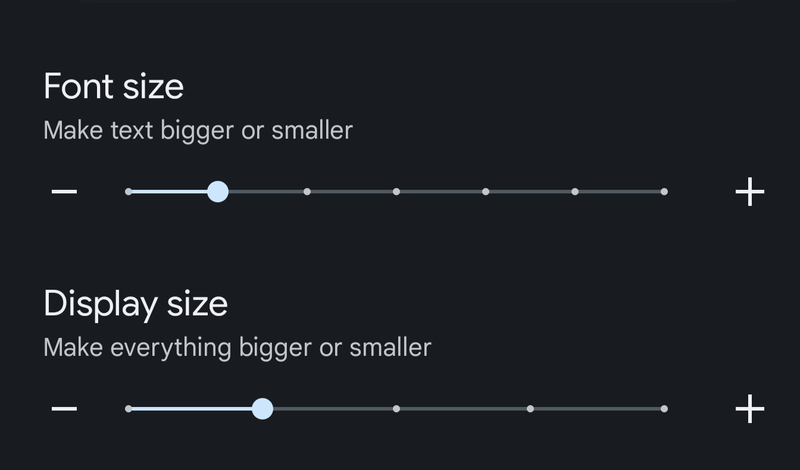The image size is (800, 470).
Task: Select the sixth stop on Font size slider
Action: click(x=575, y=191)
